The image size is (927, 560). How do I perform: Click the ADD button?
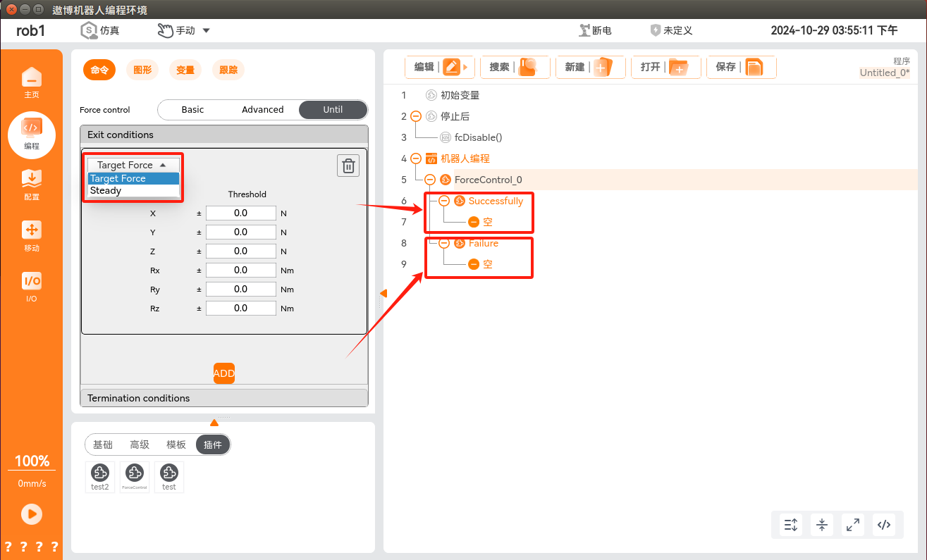click(x=223, y=373)
